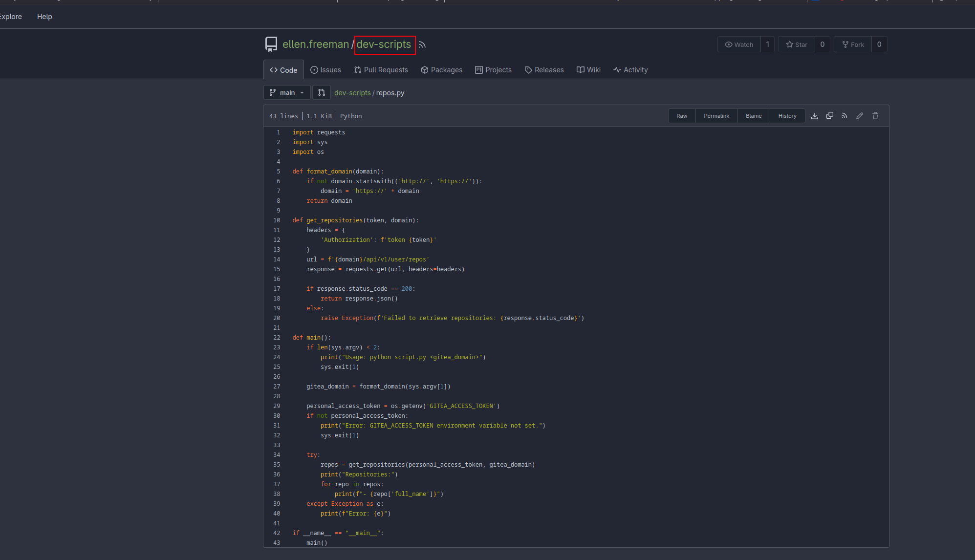This screenshot has height=560, width=975.
Task: View the Releases tab
Action: click(544, 70)
